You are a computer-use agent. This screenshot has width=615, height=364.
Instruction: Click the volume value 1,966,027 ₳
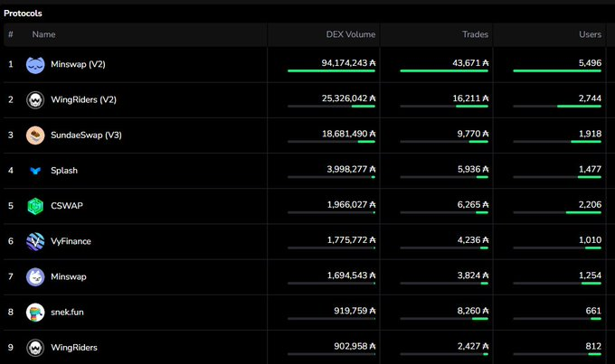tap(351, 204)
